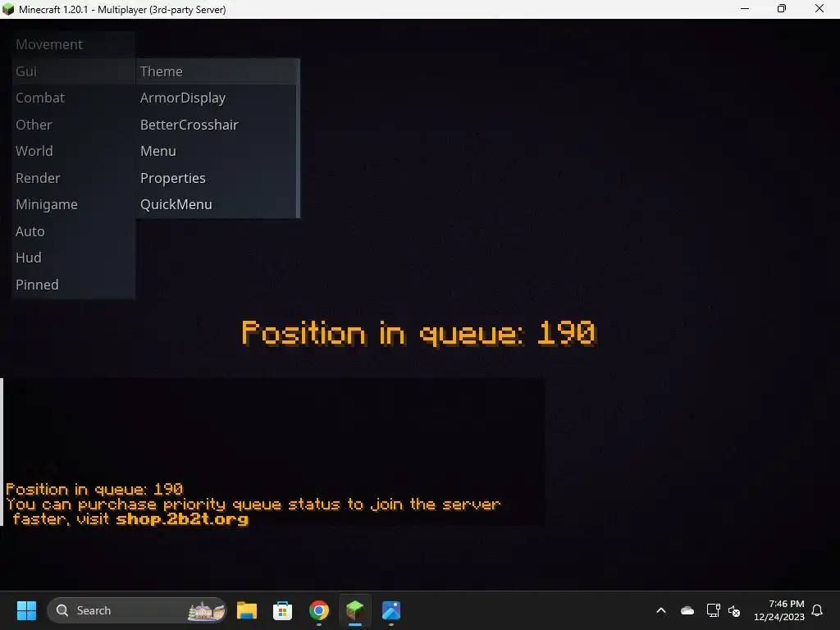
Task: Open the World category
Action: [73, 151]
